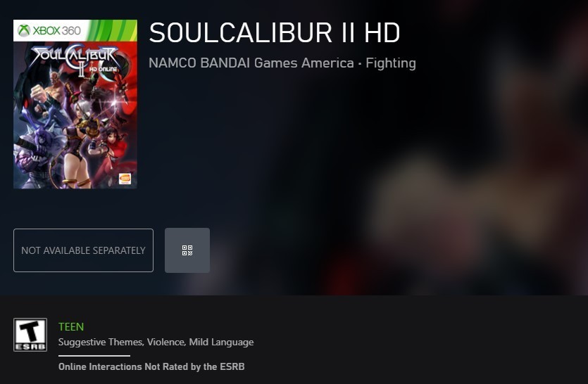The height and width of the screenshot is (384, 588).
Task: Click the Mild Language descriptor
Action: click(x=221, y=342)
